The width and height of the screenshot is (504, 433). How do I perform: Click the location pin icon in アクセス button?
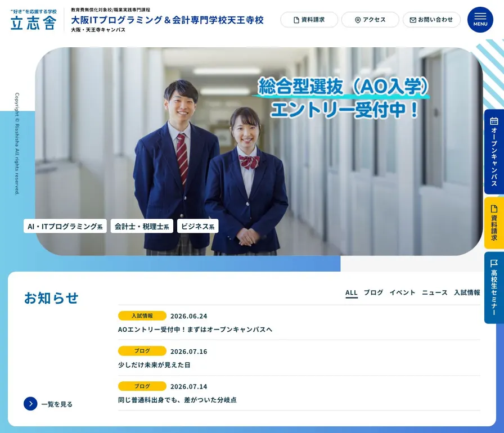click(x=357, y=20)
